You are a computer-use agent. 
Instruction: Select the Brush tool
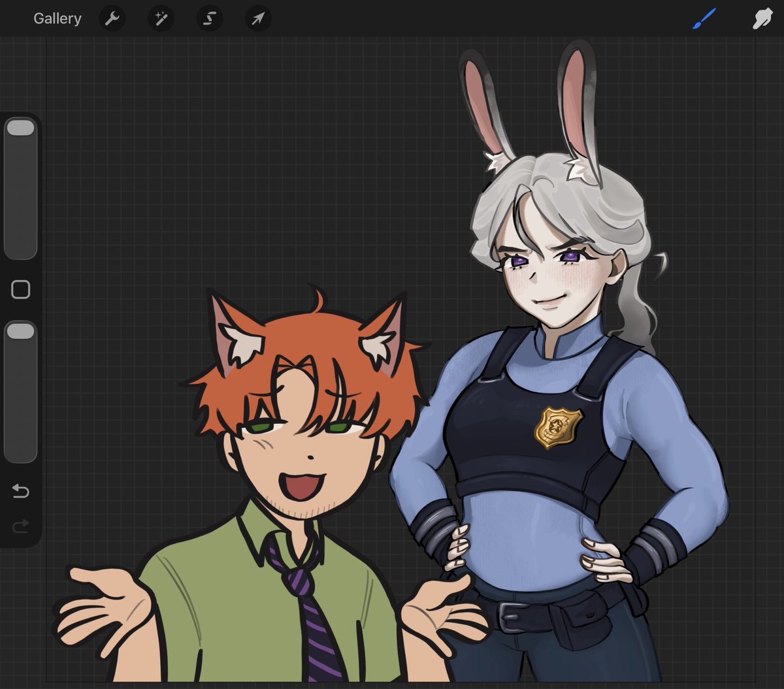click(x=704, y=18)
